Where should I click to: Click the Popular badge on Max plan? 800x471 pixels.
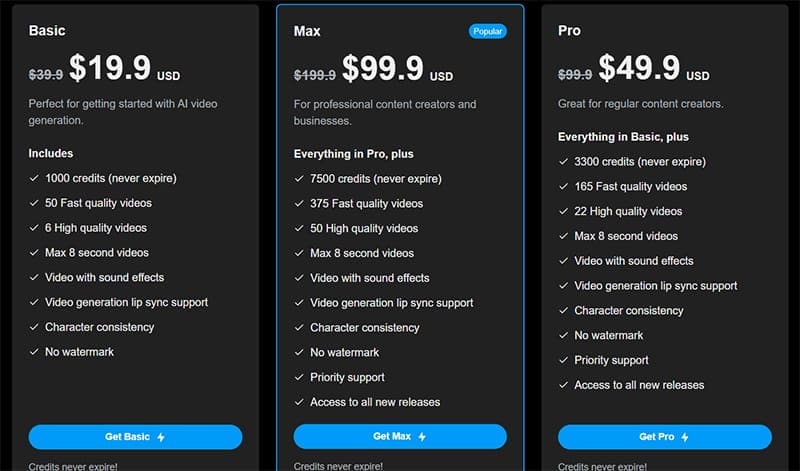pyautogui.click(x=488, y=31)
